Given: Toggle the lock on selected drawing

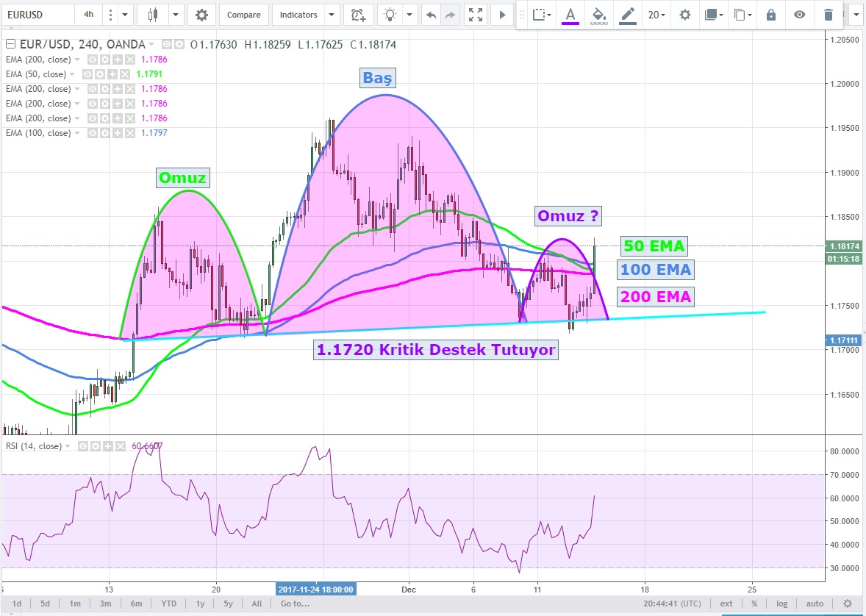Looking at the screenshot, I should pos(770,15).
